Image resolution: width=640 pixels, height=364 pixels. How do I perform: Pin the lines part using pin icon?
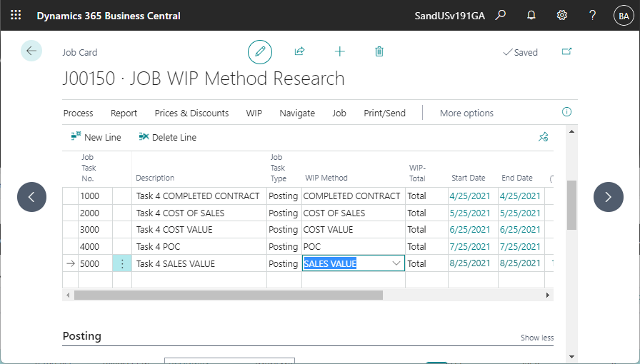point(543,137)
